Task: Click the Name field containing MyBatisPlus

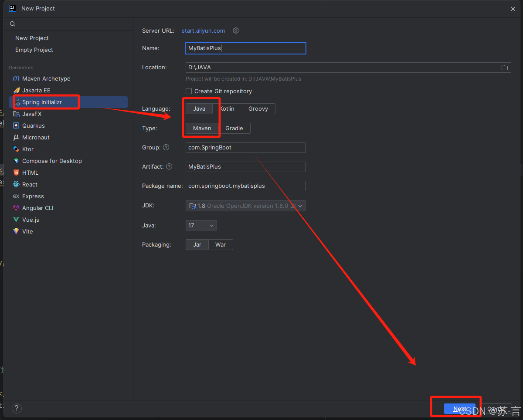Action: (245, 48)
